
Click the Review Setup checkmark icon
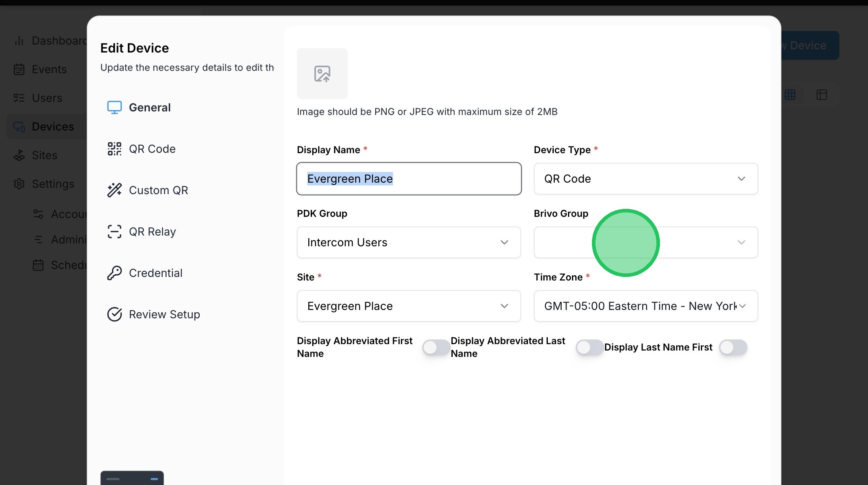(x=114, y=314)
